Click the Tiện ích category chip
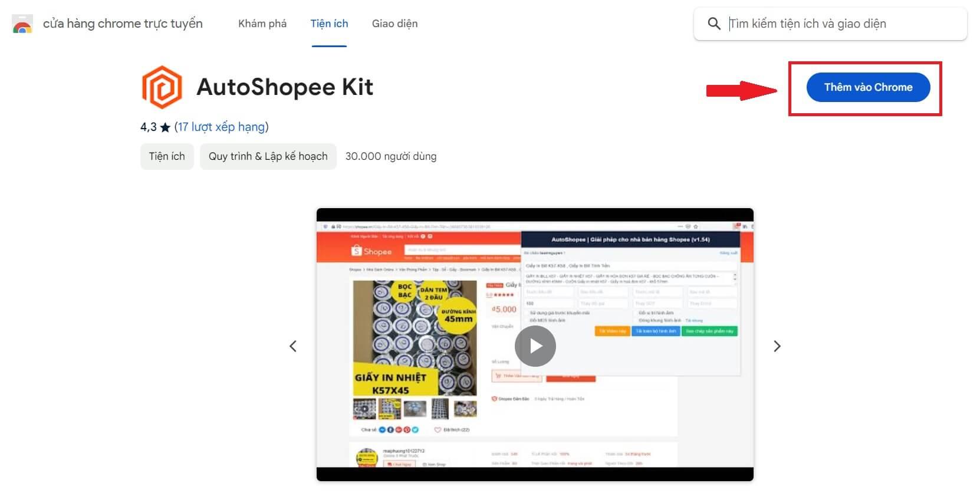This screenshot has width=980, height=503. pyautogui.click(x=167, y=156)
